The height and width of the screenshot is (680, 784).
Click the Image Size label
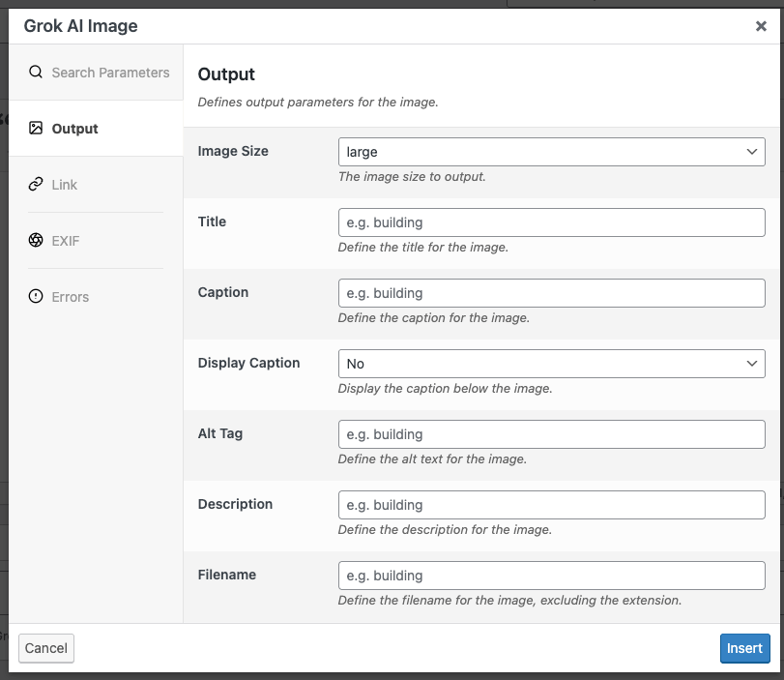pos(233,151)
